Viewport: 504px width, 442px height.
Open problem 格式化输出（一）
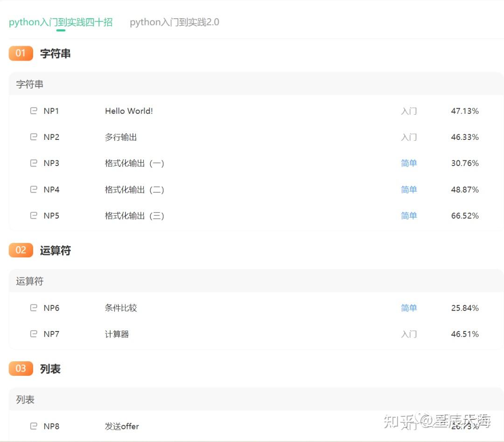(134, 163)
